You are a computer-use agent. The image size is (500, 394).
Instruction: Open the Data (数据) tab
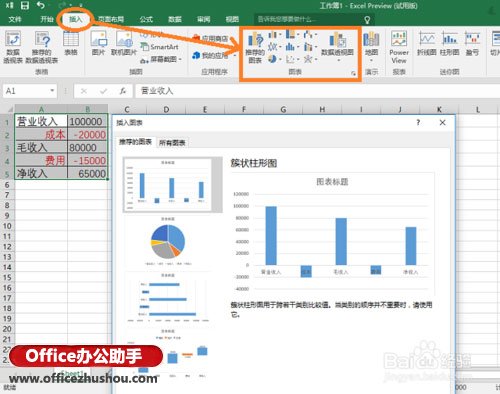[x=175, y=19]
